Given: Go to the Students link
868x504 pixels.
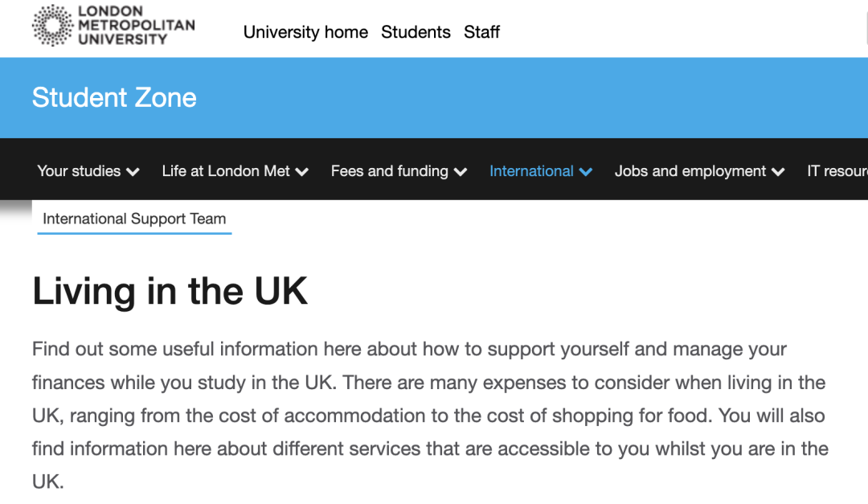Looking at the screenshot, I should coord(416,32).
